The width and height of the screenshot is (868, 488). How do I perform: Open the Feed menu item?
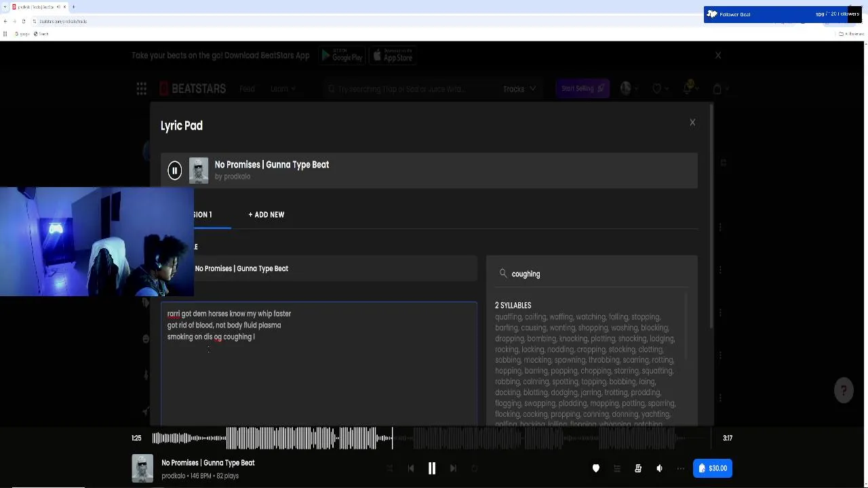pos(247,89)
